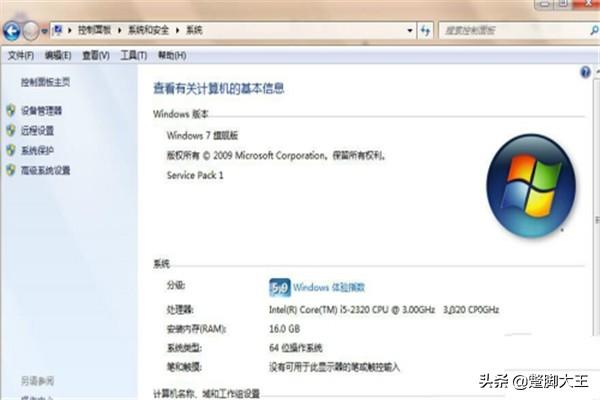Select 控制面板 in the breadcrumb path
This screenshot has width=600, height=400.
[94, 30]
